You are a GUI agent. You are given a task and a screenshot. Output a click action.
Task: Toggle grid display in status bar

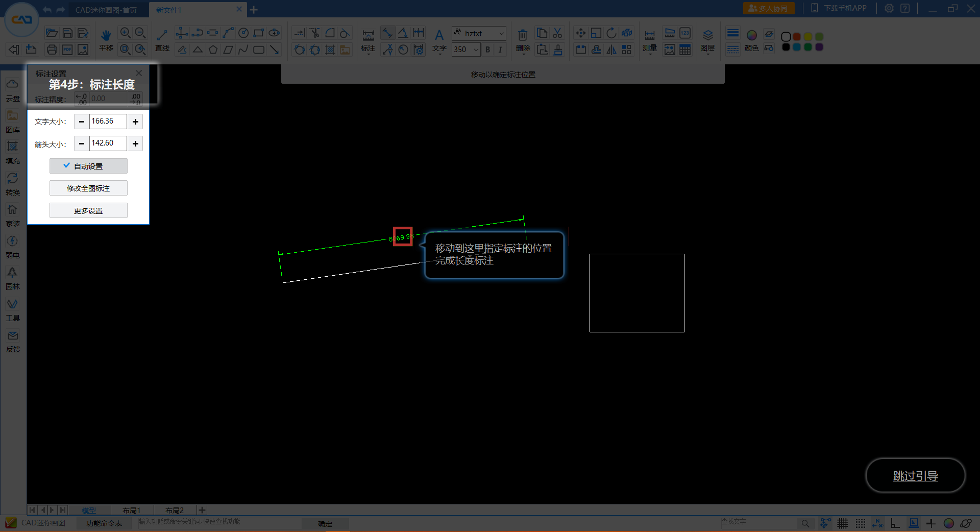(843, 523)
